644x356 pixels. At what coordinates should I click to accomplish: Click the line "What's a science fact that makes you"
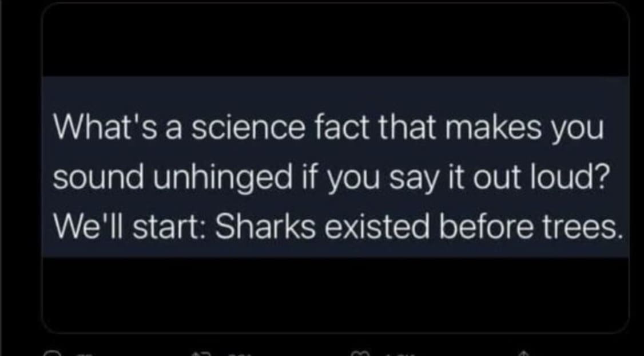coord(328,129)
